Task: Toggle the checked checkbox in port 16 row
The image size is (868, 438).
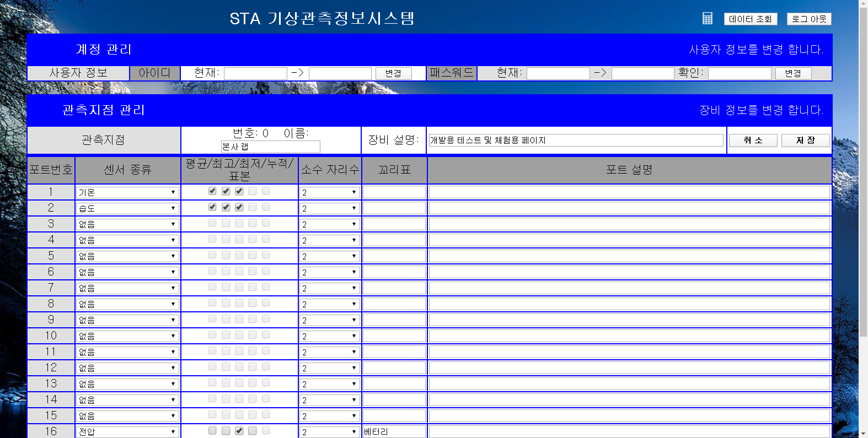Action: point(239,431)
